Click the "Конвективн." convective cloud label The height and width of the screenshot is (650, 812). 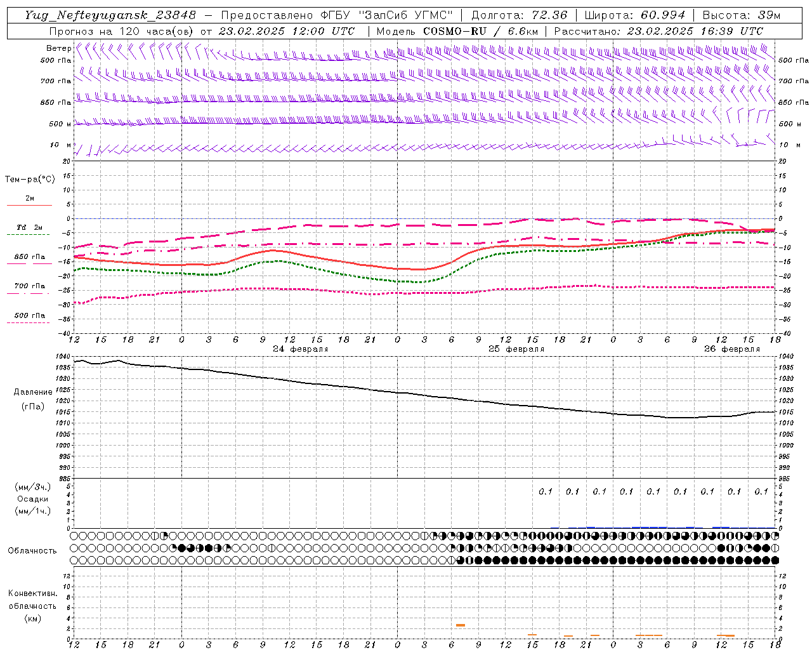tap(33, 593)
